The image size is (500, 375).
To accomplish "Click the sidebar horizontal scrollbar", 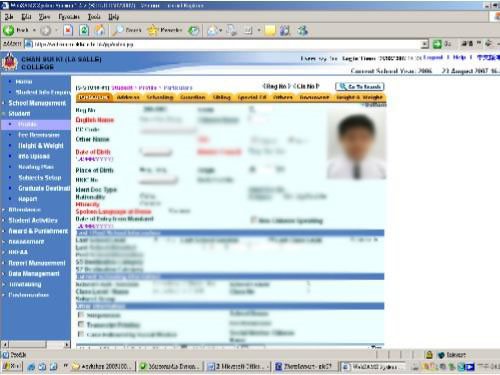I will (x=35, y=344).
